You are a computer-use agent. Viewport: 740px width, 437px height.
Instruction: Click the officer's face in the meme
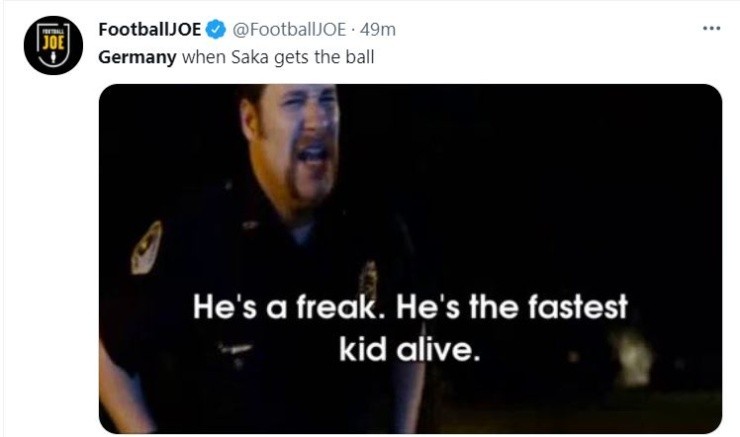303,138
